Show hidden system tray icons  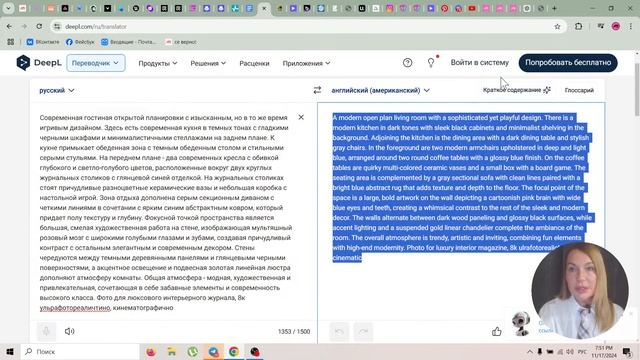pyautogui.click(x=529, y=351)
